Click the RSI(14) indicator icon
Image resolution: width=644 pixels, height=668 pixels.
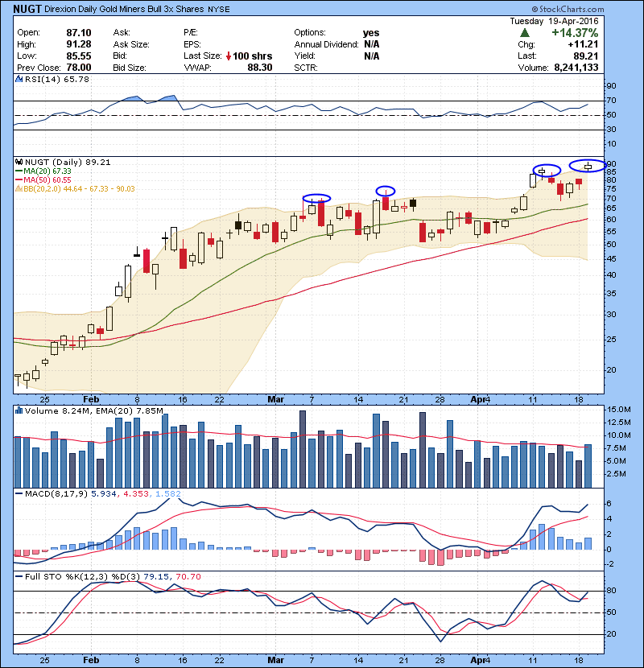pos(19,79)
